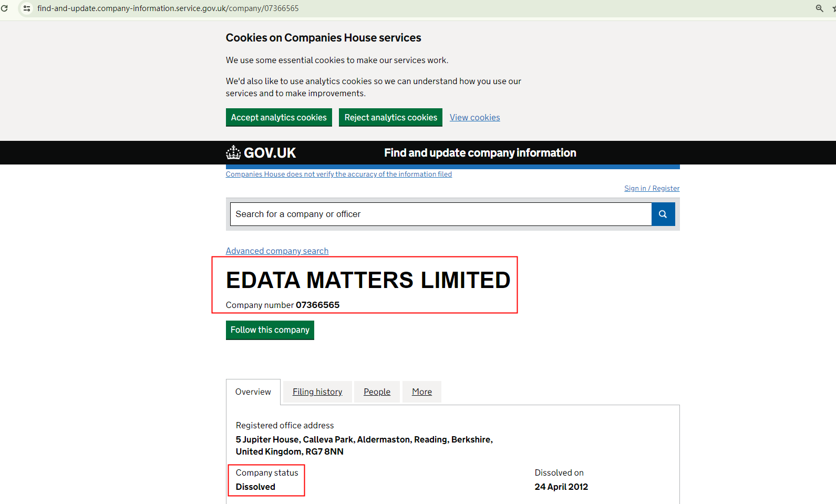The height and width of the screenshot is (504, 836).
Task: Click the EDATA MATTERS LIMITED heading
Action: [368, 280]
